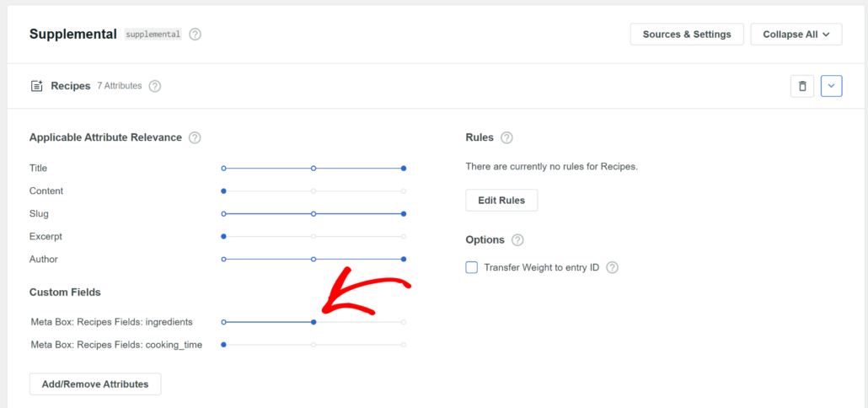Click the Title attribute label

point(38,169)
